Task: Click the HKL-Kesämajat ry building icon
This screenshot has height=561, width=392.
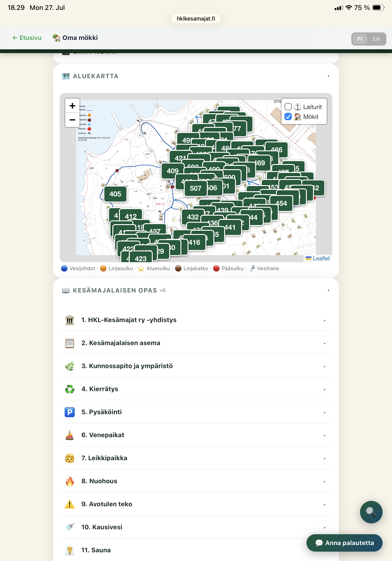Action: pos(70,320)
